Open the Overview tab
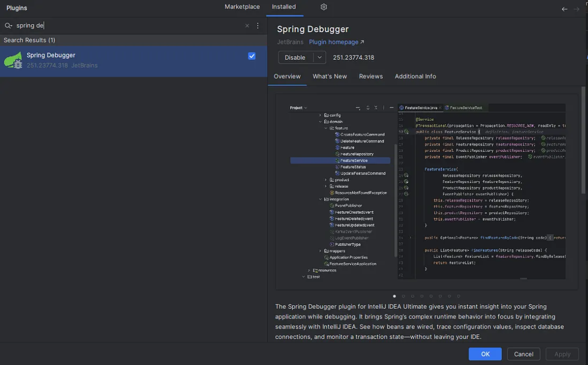The image size is (588, 365). (287, 76)
